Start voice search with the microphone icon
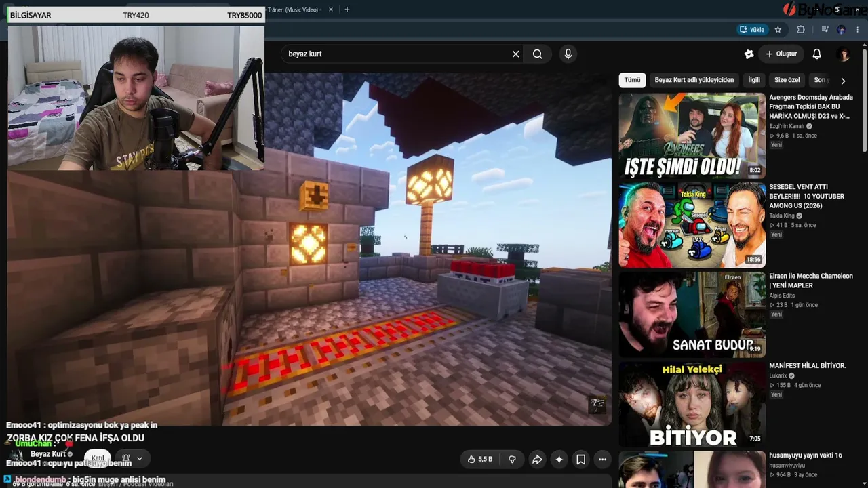This screenshot has height=488, width=868. point(568,54)
